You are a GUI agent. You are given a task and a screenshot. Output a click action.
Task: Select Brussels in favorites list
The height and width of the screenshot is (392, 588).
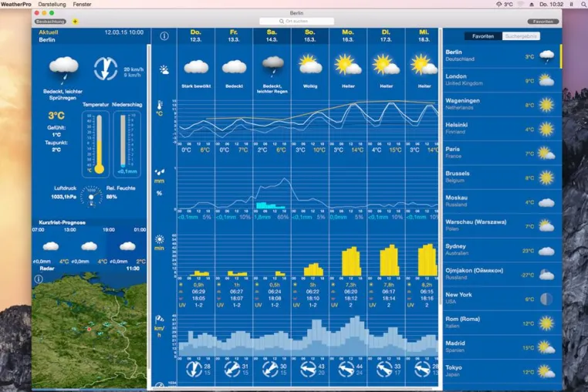point(502,177)
